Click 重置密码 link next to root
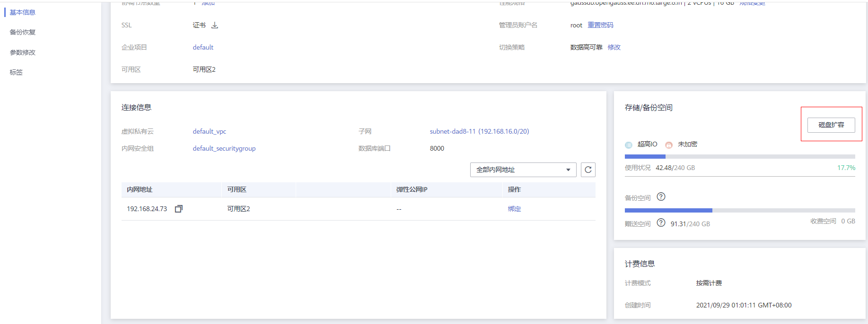868x324 pixels. tap(600, 25)
